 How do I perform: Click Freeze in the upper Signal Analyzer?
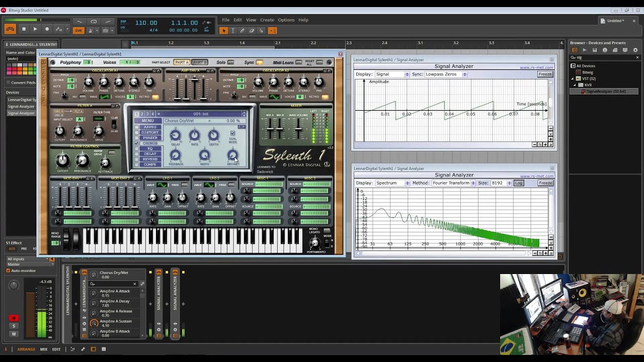tap(545, 74)
